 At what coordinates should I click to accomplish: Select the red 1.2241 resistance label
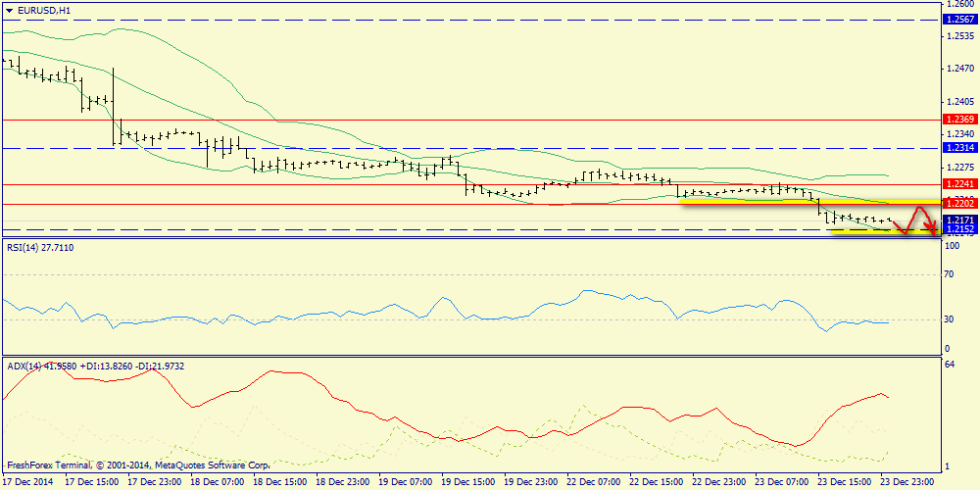coord(958,183)
